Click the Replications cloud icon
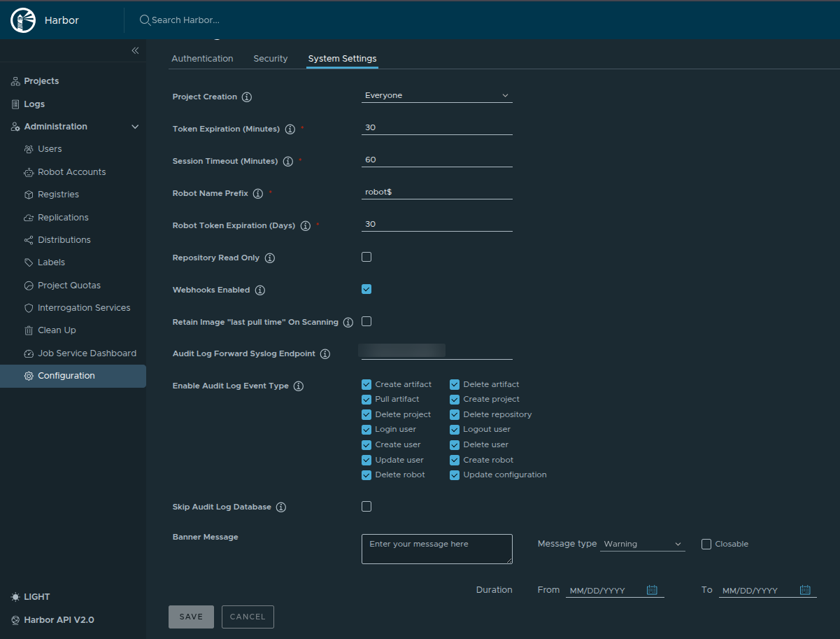840x639 pixels. pos(29,218)
